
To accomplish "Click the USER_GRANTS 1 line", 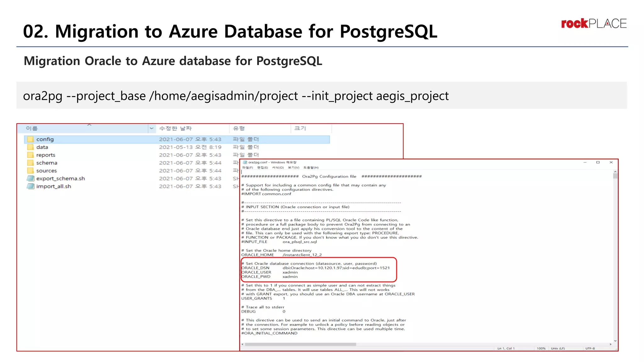I will 263,299.
